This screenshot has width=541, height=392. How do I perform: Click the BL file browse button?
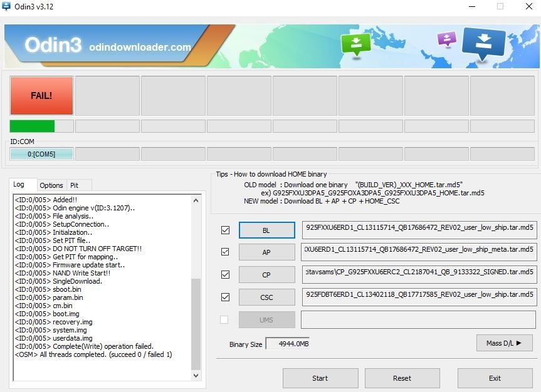pos(266,230)
